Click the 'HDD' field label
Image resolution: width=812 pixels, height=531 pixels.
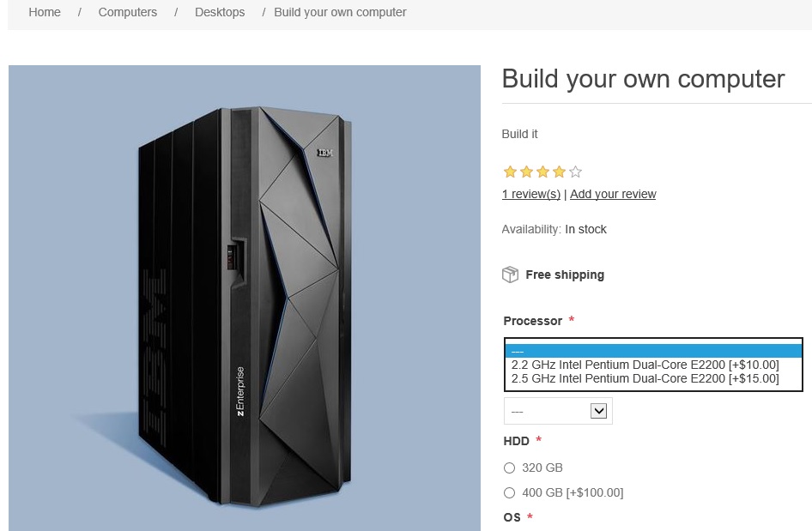pos(517,441)
